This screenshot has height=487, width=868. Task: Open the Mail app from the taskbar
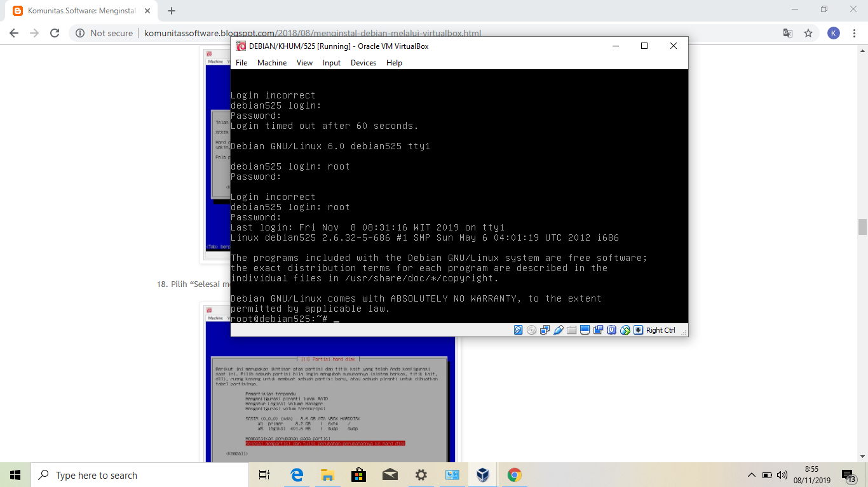click(390, 475)
